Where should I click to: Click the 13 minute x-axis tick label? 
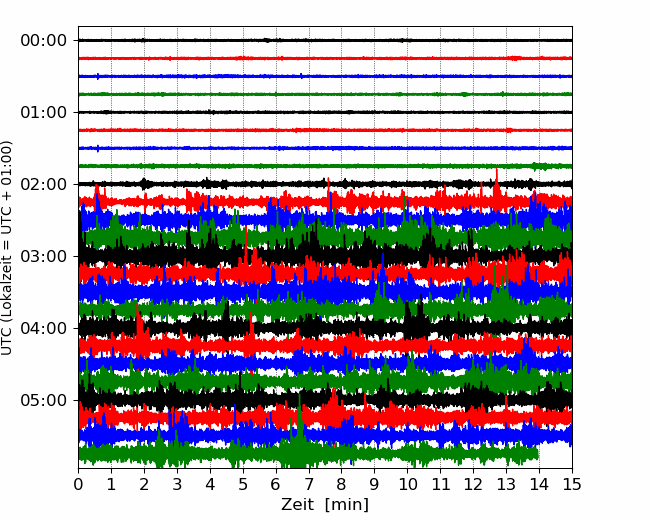tap(506, 485)
